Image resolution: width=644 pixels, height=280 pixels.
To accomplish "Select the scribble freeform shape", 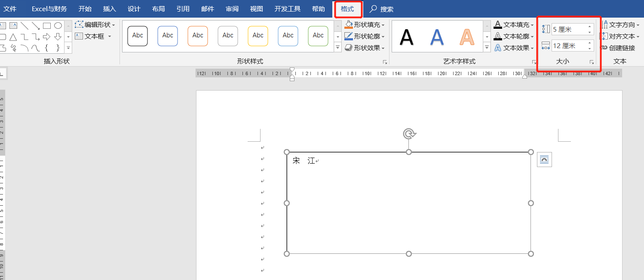I will pyautogui.click(x=13, y=48).
